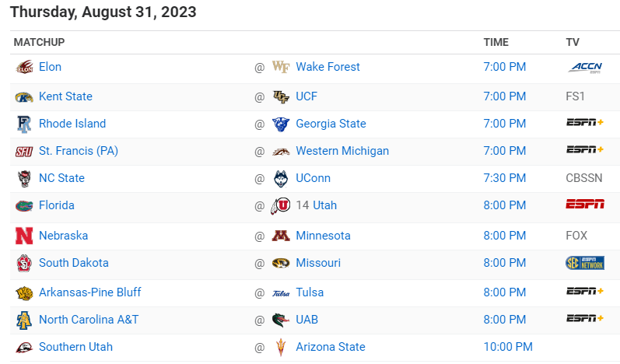620x364 pixels.
Task: Click the Arizona State pitchfork logo
Action: tap(281, 348)
